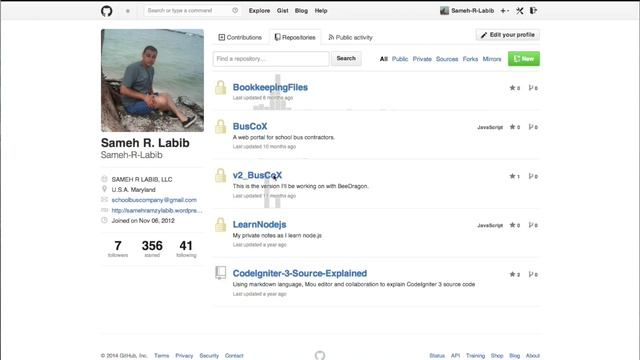Click lock icon beside v2_BusCoX
Screen dimensions: 640x360
pyautogui.click(x=220, y=176)
